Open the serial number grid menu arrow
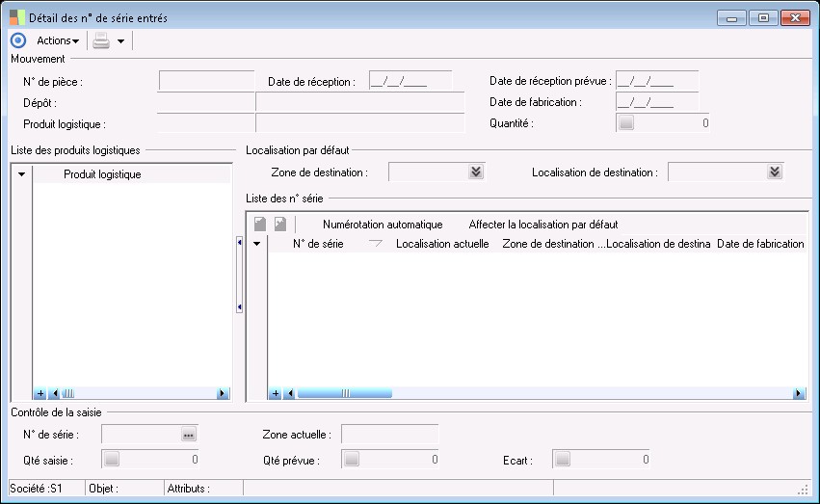 point(256,244)
